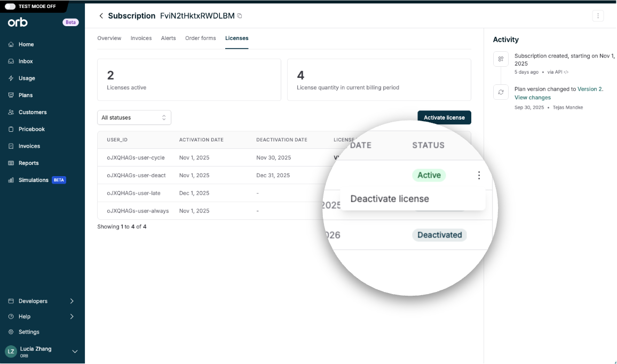Expand the Help submenu chevron
The image size is (617, 364).
point(72,316)
